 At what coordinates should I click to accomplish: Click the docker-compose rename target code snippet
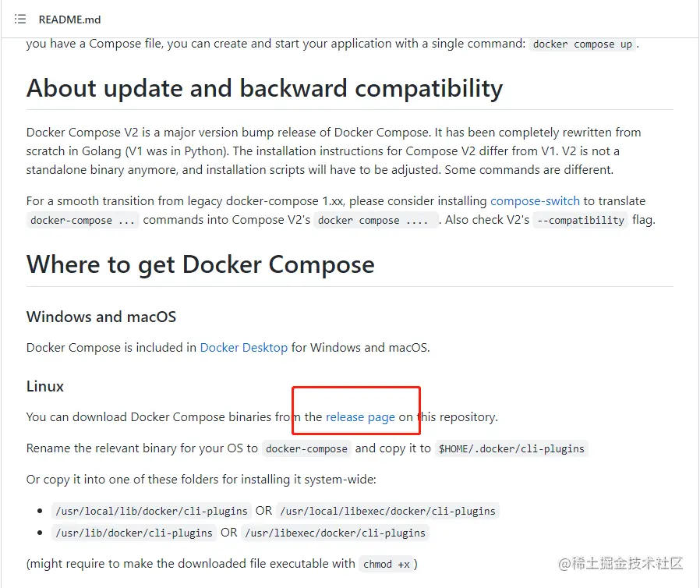click(x=306, y=448)
